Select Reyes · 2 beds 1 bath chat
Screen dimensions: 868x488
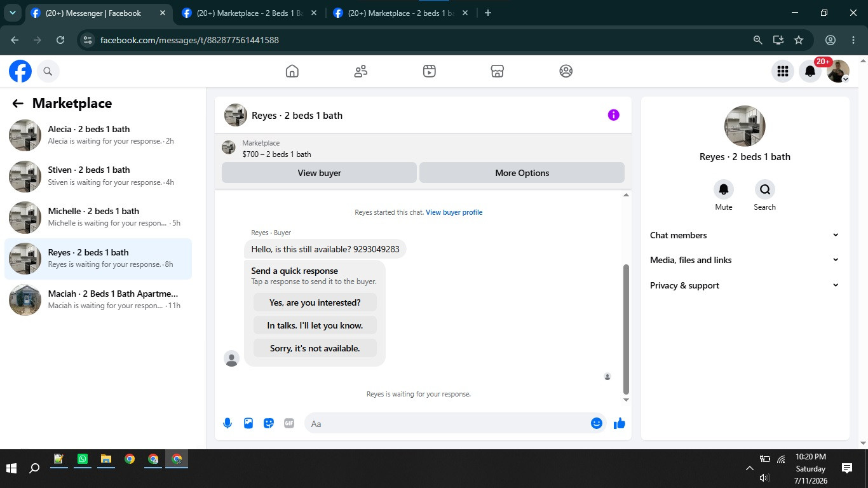[98, 259]
